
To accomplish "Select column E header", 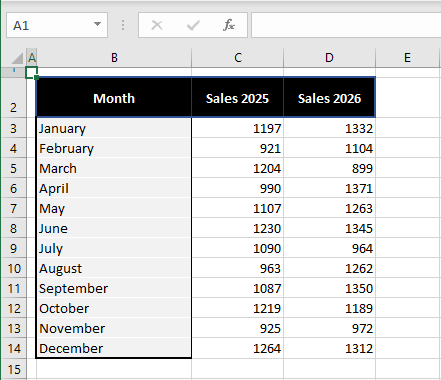I will (408, 58).
